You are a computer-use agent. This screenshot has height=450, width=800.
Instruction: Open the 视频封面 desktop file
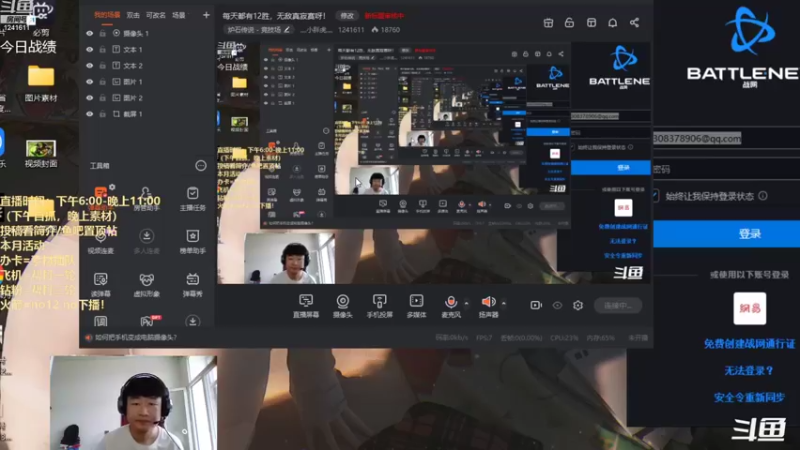pos(41,154)
